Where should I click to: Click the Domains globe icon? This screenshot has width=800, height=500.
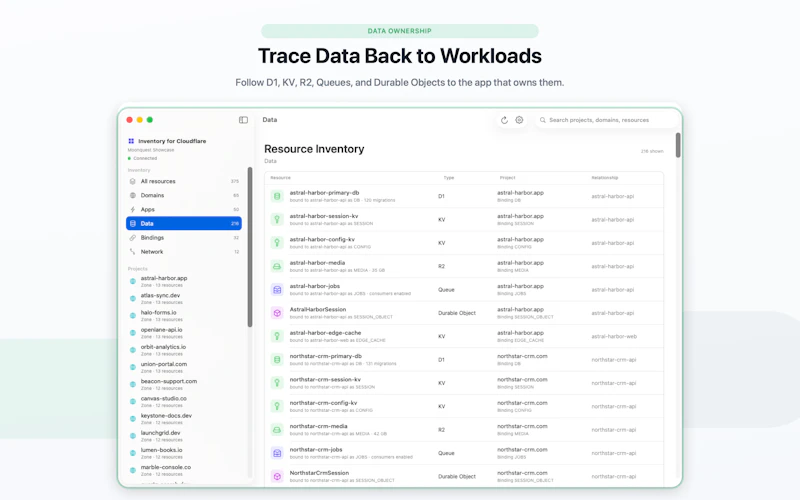pyautogui.click(x=133, y=195)
